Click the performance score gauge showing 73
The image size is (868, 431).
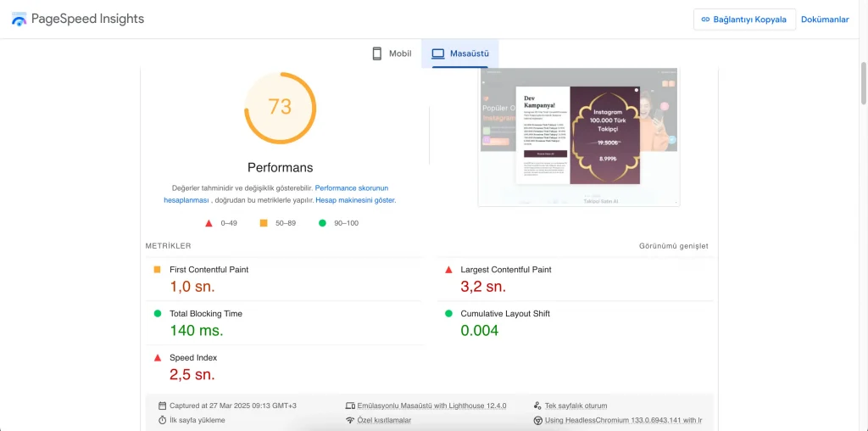280,107
